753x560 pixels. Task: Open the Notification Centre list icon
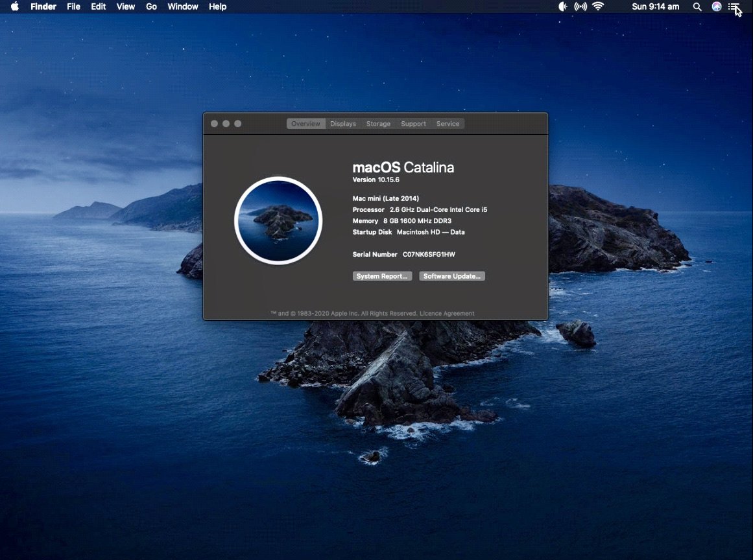(x=734, y=6)
